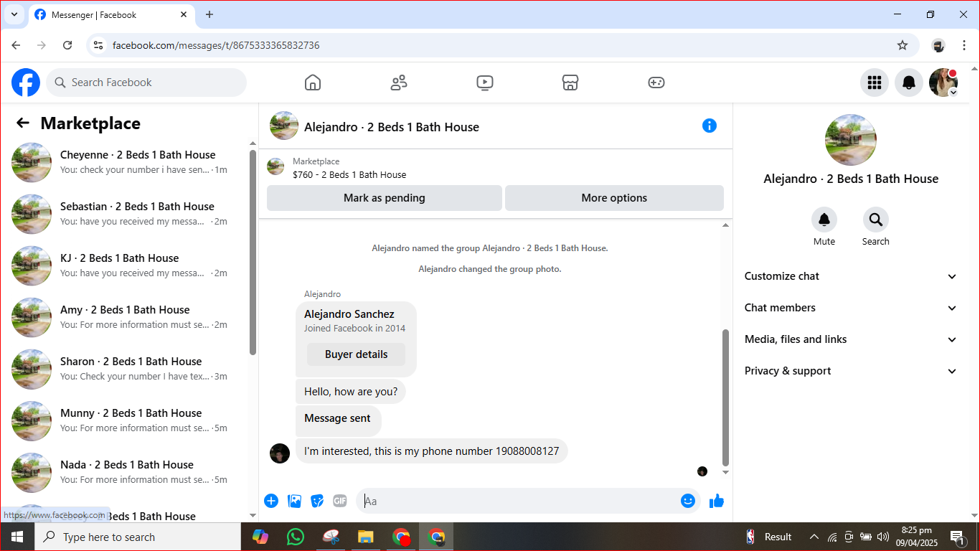Image resolution: width=980 pixels, height=551 pixels.
Task: Open Nada · 2 Beds 1 Bath House chat
Action: point(128,472)
